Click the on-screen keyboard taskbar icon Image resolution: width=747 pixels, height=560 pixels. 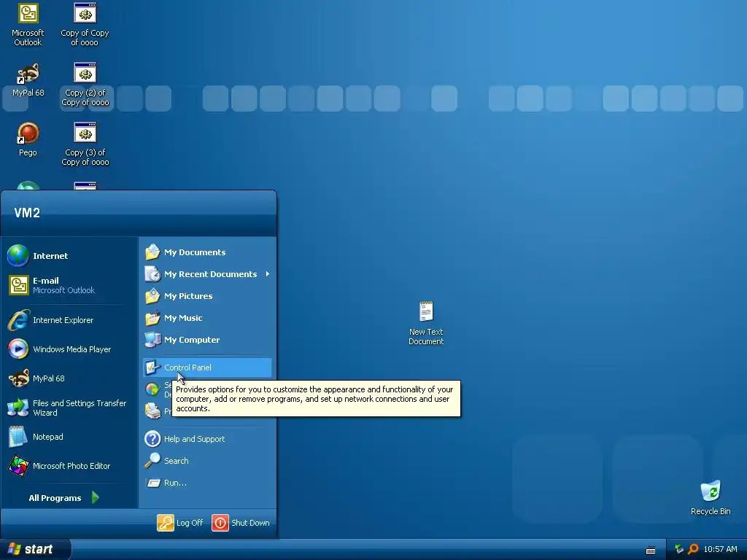coord(650,550)
